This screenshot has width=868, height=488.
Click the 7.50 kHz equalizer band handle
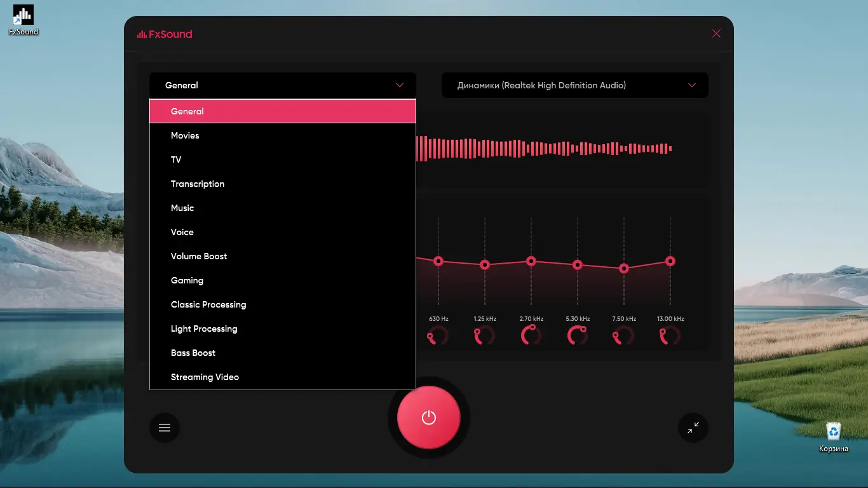tap(624, 269)
